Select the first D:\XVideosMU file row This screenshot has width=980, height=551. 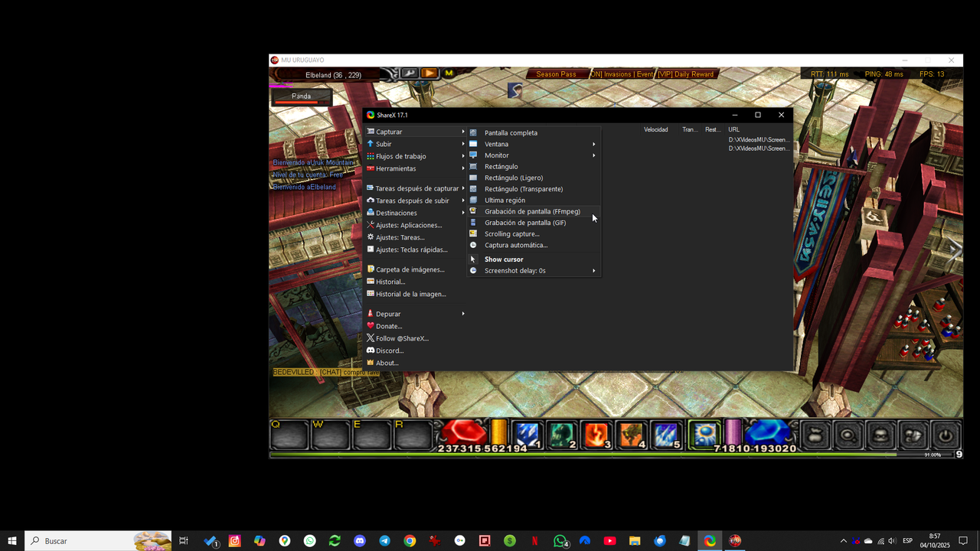coord(759,139)
